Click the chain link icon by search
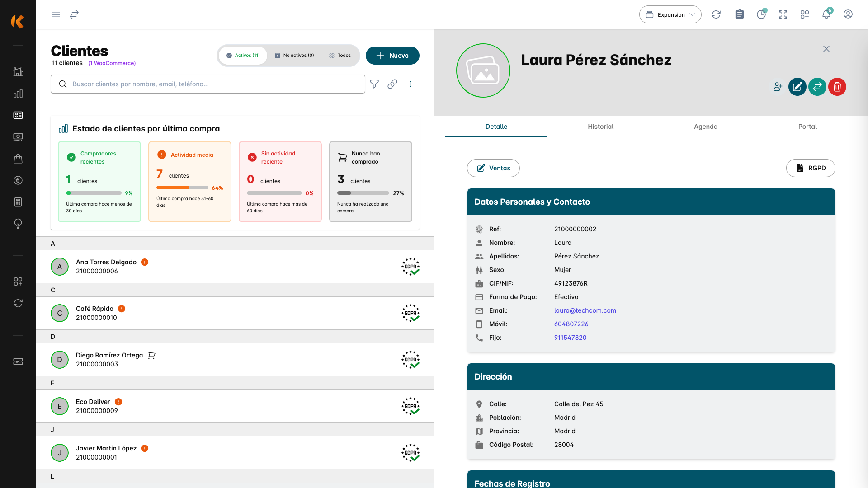This screenshot has height=488, width=868. [392, 84]
